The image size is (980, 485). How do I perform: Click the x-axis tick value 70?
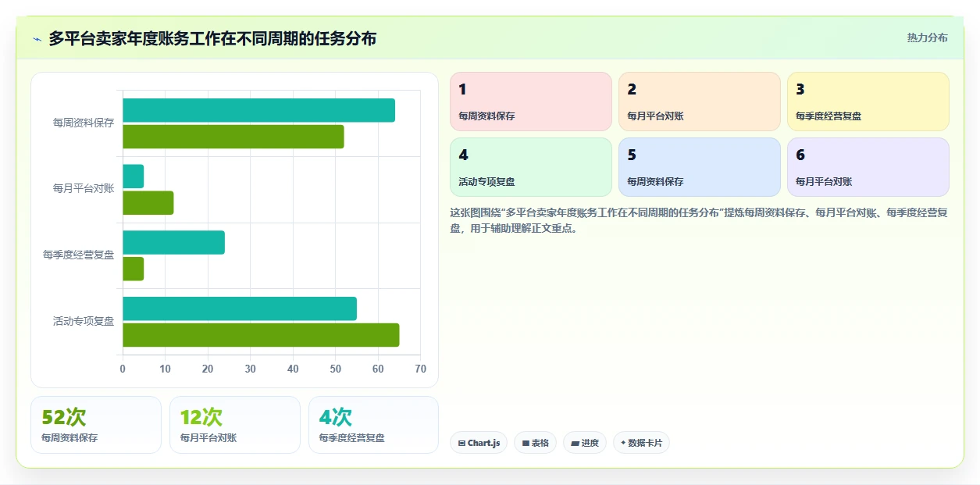click(420, 369)
